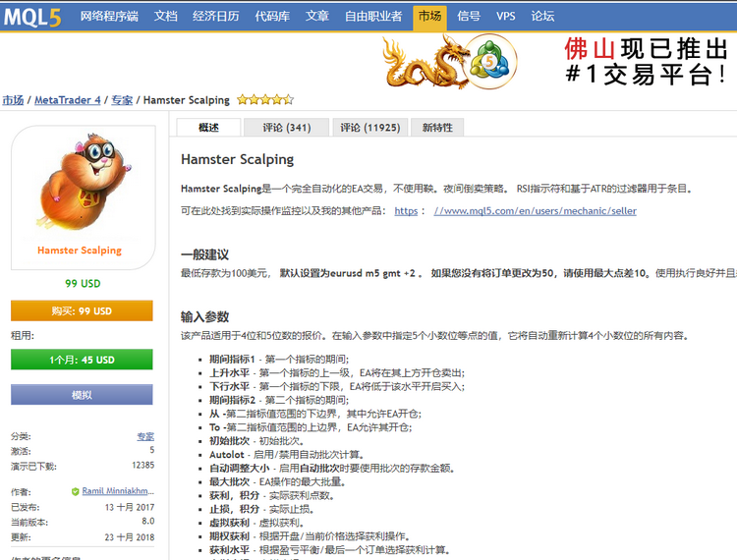737x560 pixels.
Task: Click the 自动调整大小 parameter bullet
Action: (332, 469)
